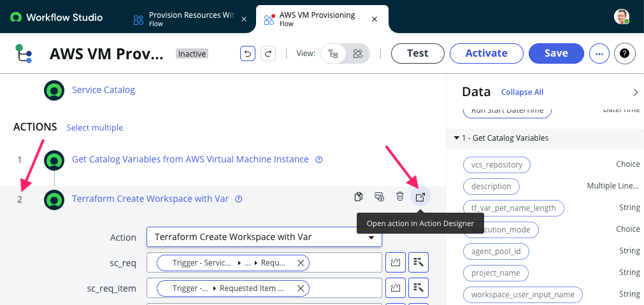This screenshot has height=305, width=644.
Task: Click the sc_req_item input field
Action: point(264,288)
